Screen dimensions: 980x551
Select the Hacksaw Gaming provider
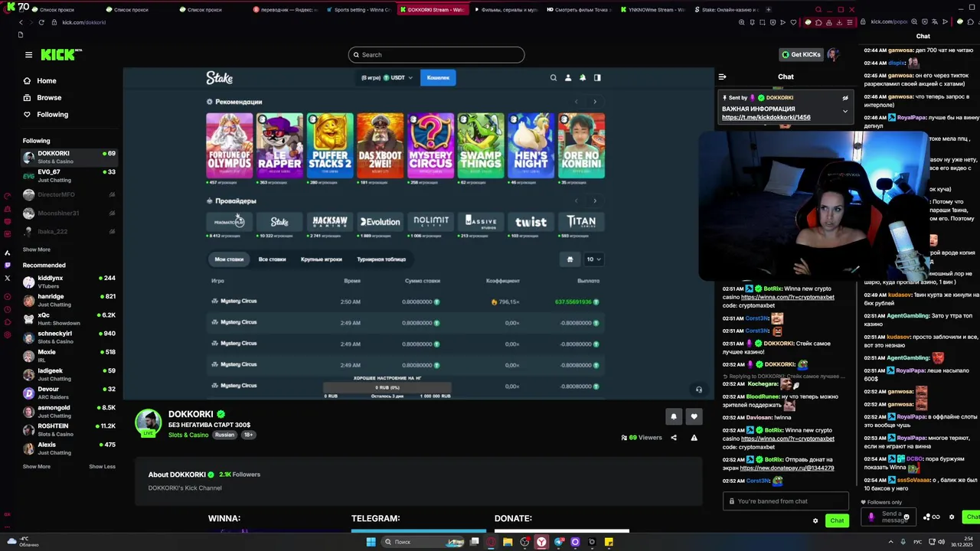click(330, 222)
